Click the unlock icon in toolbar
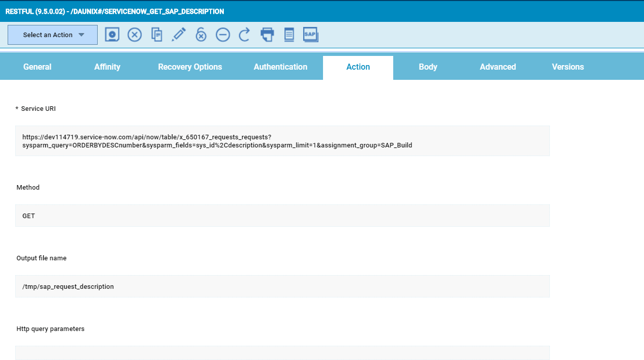Screen dimensions: 644x360 (201, 35)
